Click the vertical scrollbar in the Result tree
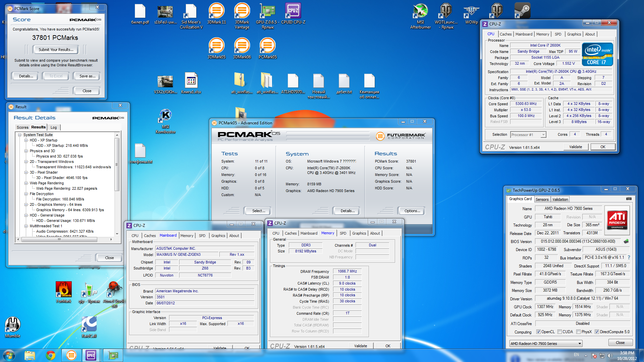The width and height of the screenshot is (644, 362). pos(117,164)
